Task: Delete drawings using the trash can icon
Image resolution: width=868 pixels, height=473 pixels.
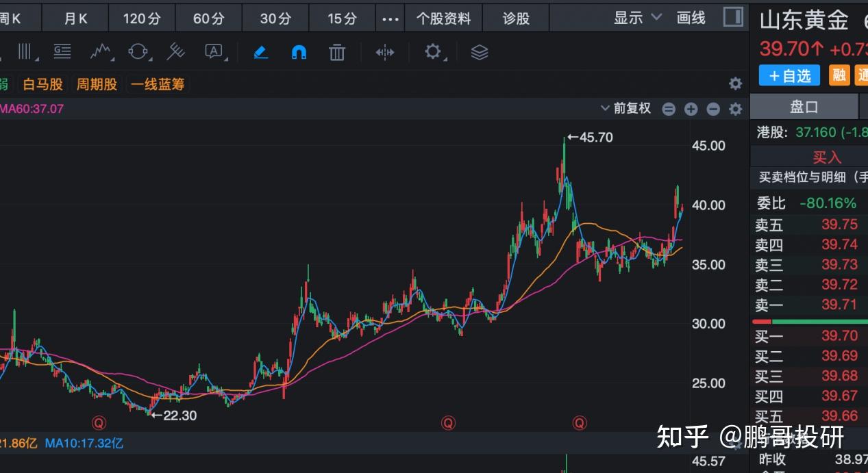Action: coord(336,51)
